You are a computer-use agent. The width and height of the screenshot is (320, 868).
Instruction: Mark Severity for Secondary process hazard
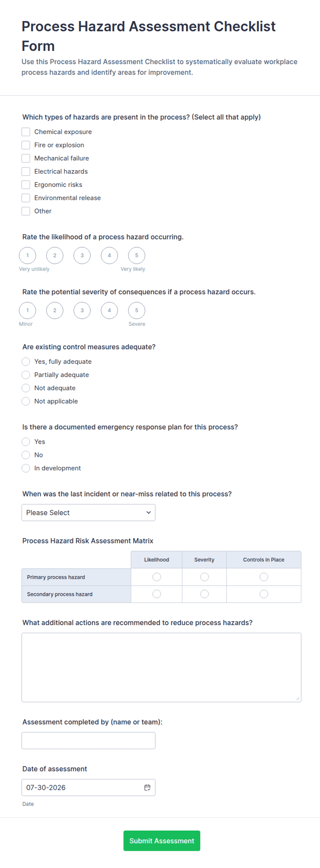coord(204,594)
